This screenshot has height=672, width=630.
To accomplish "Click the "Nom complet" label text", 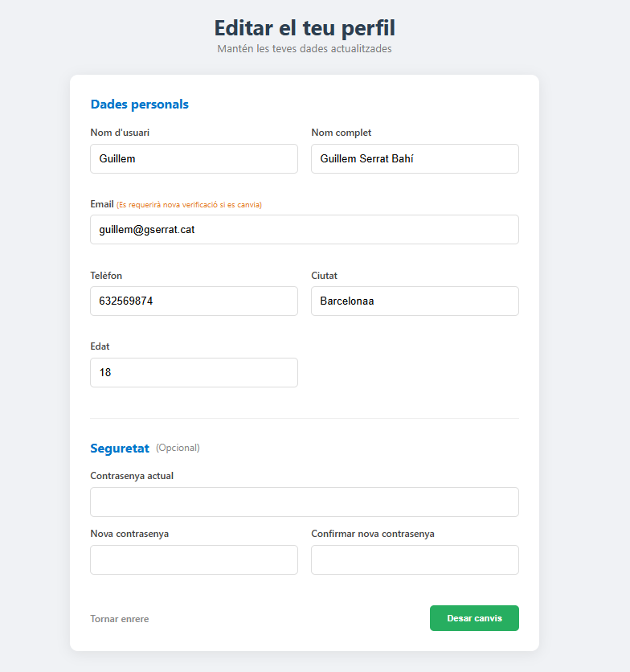I will (x=342, y=133).
